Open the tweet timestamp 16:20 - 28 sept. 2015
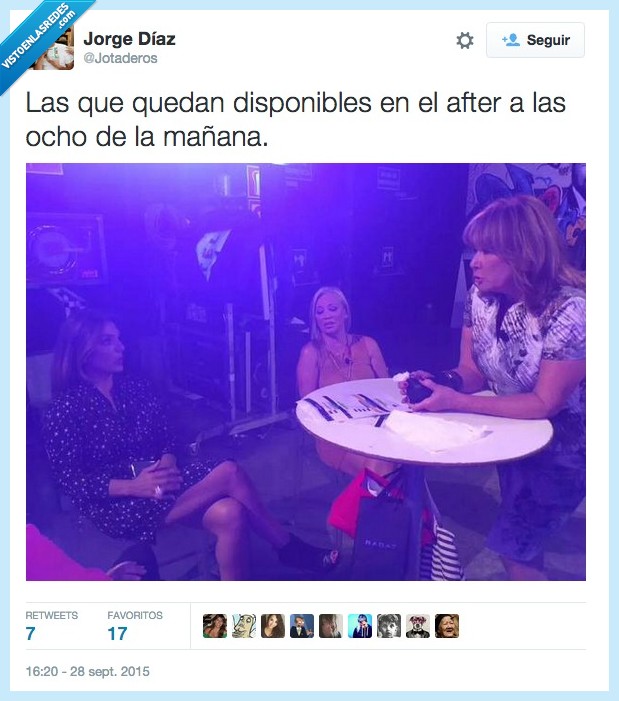The width and height of the screenshot is (619, 701). coord(88,671)
